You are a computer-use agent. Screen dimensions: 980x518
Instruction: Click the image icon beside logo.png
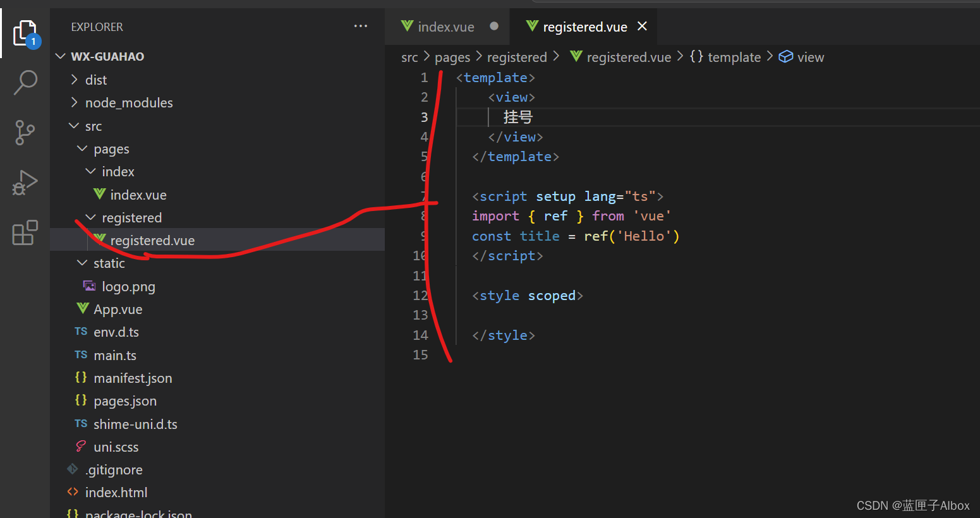(x=90, y=286)
